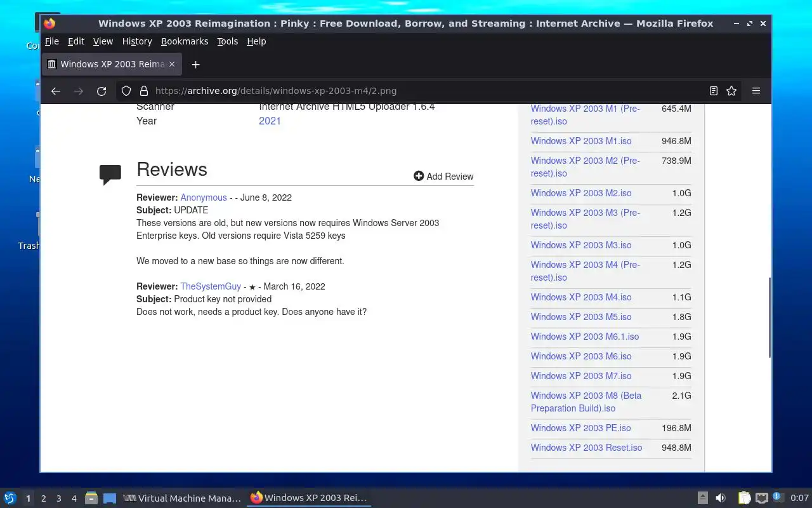The image size is (812, 508).
Task: Open the Tools menu
Action: point(227,41)
